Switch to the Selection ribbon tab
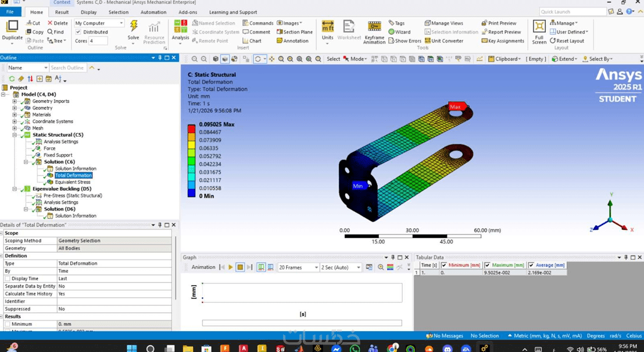 [119, 12]
